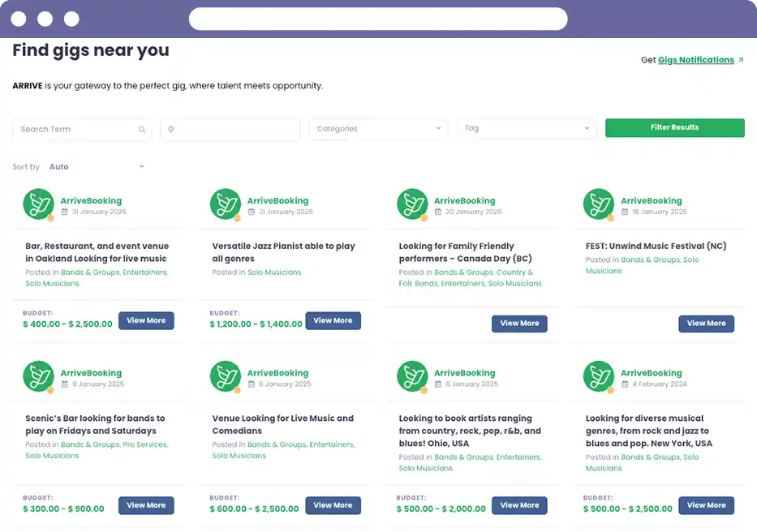Image resolution: width=757 pixels, height=532 pixels.
Task: Open the Categories dropdown
Action: pos(379,129)
